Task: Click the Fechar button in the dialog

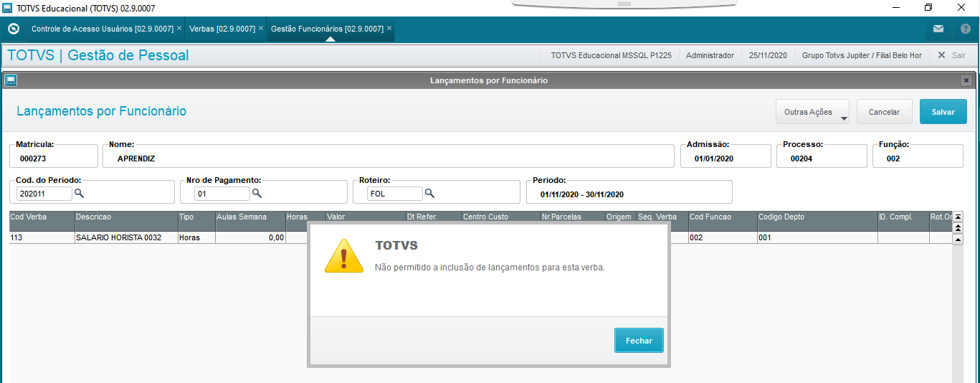Action: [639, 341]
